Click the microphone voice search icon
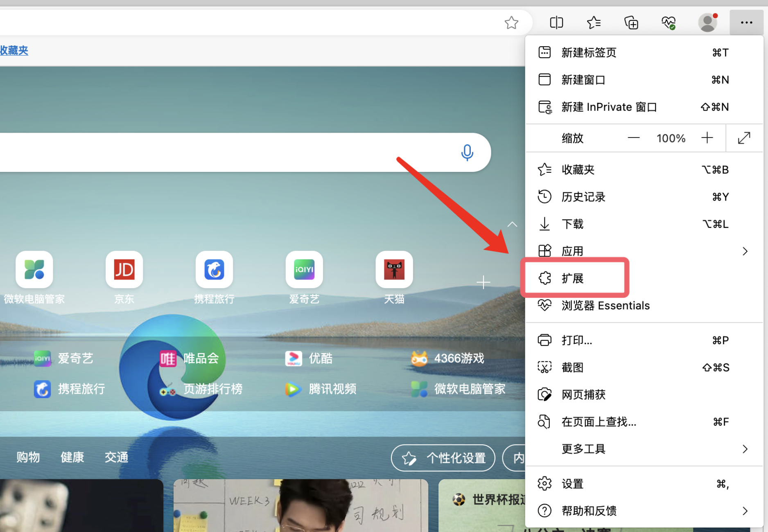Image resolution: width=768 pixels, height=532 pixels. [467, 152]
